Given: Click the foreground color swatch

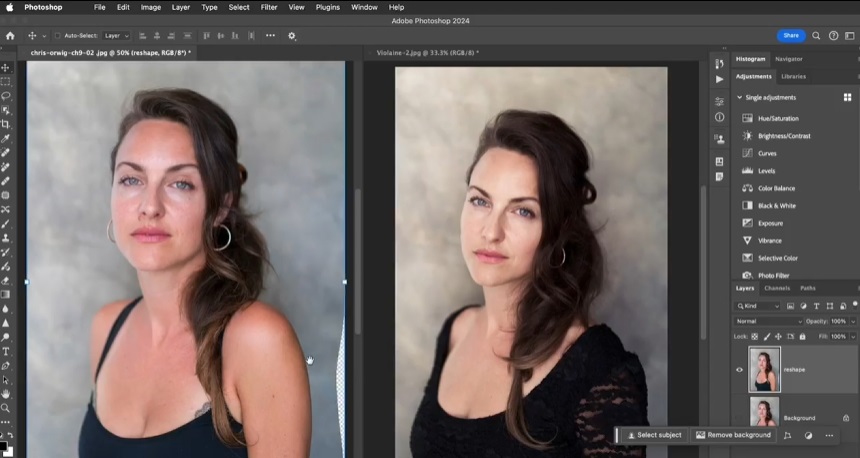Looking at the screenshot, I should tap(4, 436).
